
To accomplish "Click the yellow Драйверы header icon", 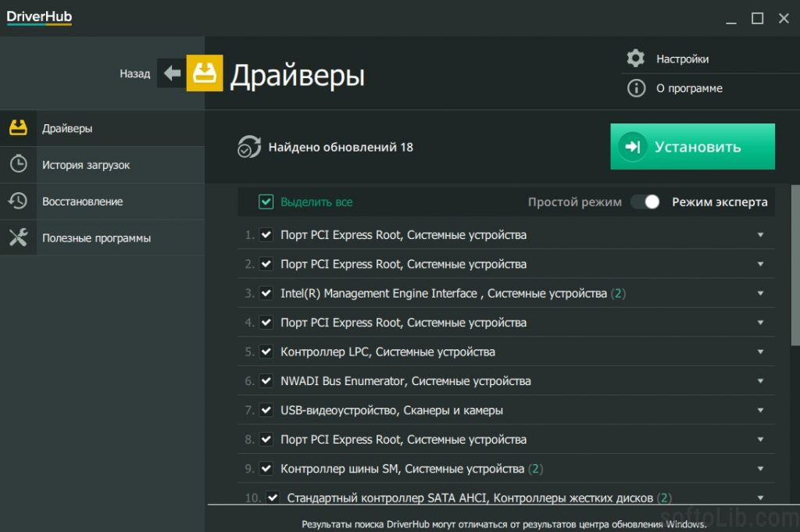I will point(205,73).
